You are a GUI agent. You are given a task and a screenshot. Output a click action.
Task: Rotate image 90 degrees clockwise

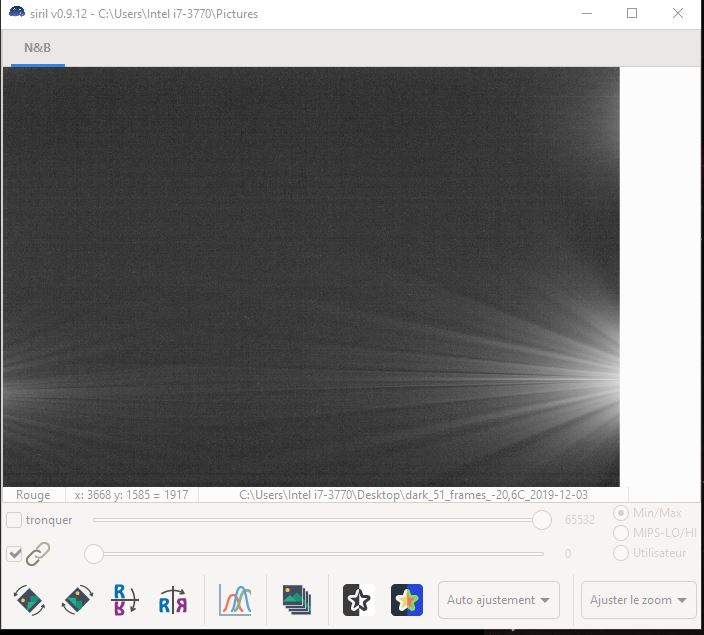[78, 600]
